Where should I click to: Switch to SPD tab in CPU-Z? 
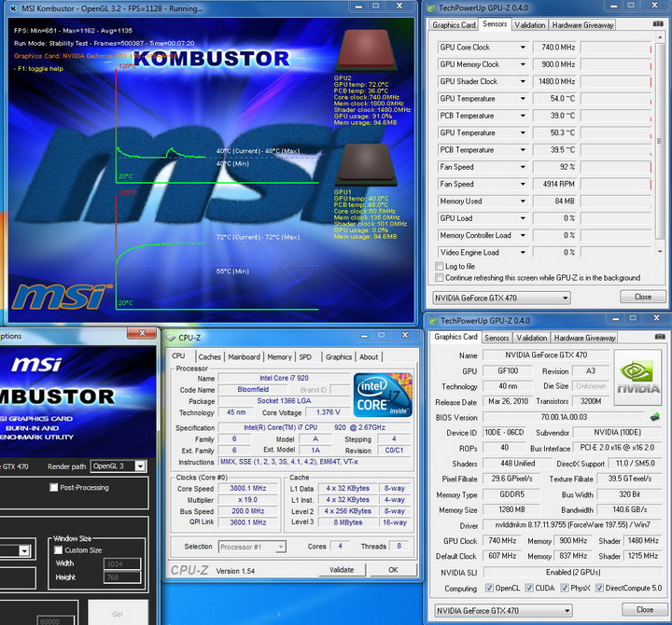click(305, 357)
